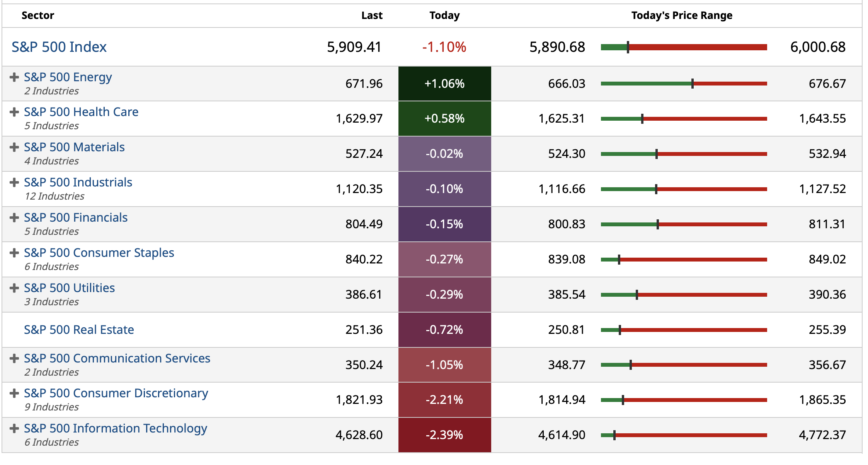This screenshot has height=465, width=868.
Task: Expand the S&P 500 Utilities row
Action: pos(14,288)
